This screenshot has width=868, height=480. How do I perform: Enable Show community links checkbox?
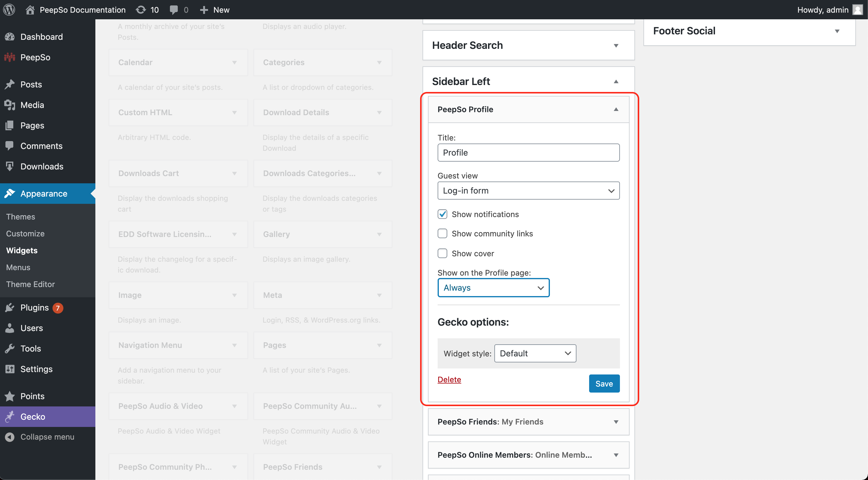pyautogui.click(x=442, y=234)
